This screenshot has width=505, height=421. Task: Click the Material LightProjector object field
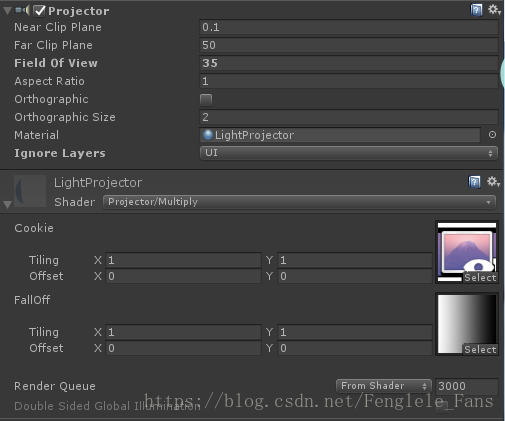coord(340,135)
